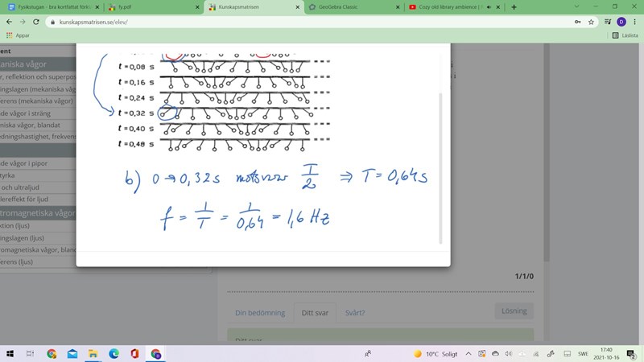
Task: Open the Mail app in taskbar
Action: click(x=72, y=353)
